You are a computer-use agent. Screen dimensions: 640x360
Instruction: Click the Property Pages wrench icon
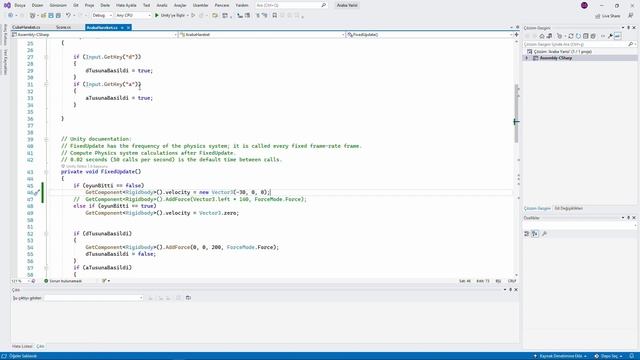point(544,233)
